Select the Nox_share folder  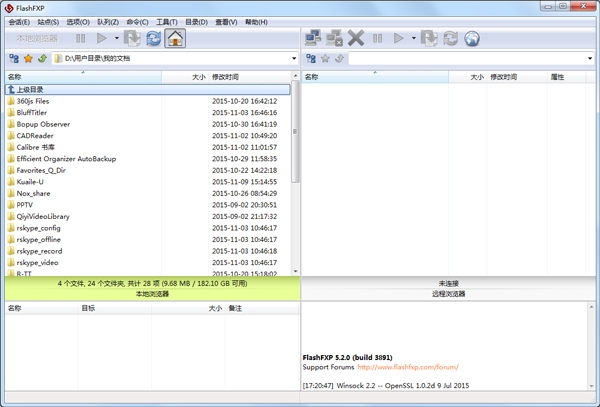click(148, 193)
